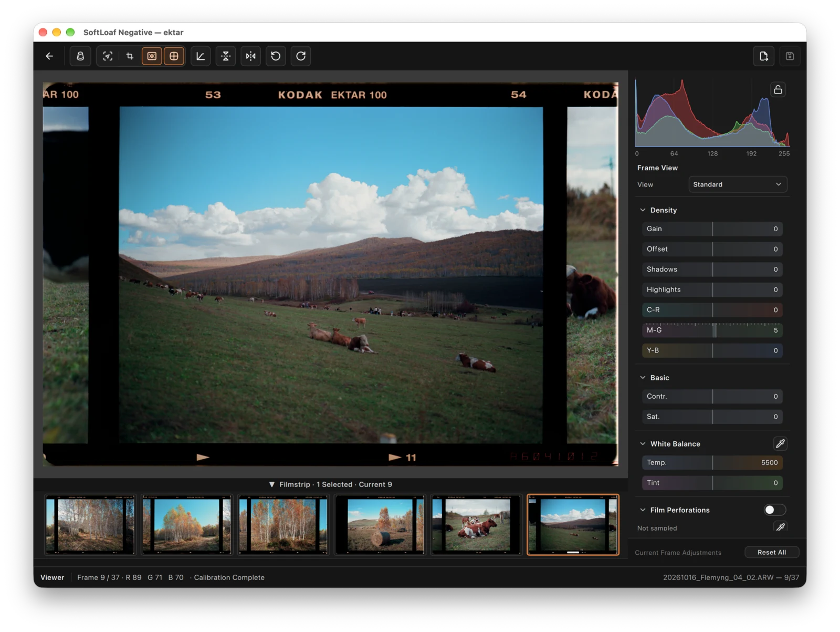Click the Reset All button
Viewport: 840px width, 632px height.
[772, 553]
